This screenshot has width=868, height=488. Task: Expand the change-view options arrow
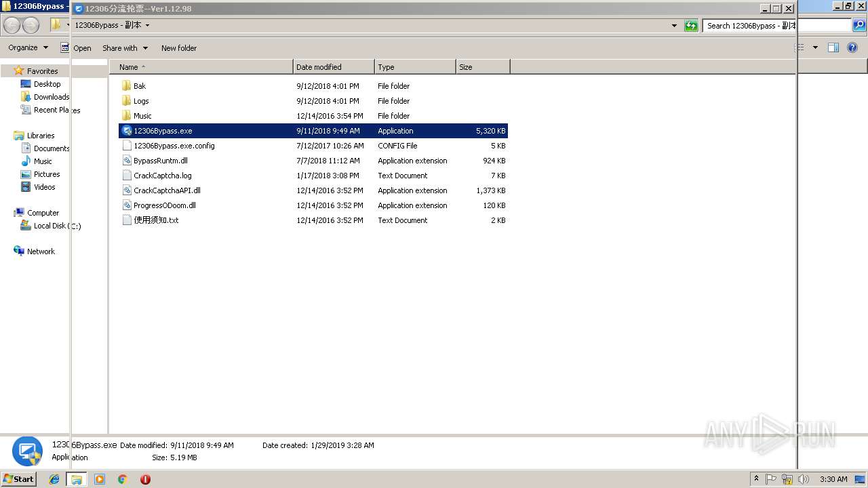pos(815,47)
